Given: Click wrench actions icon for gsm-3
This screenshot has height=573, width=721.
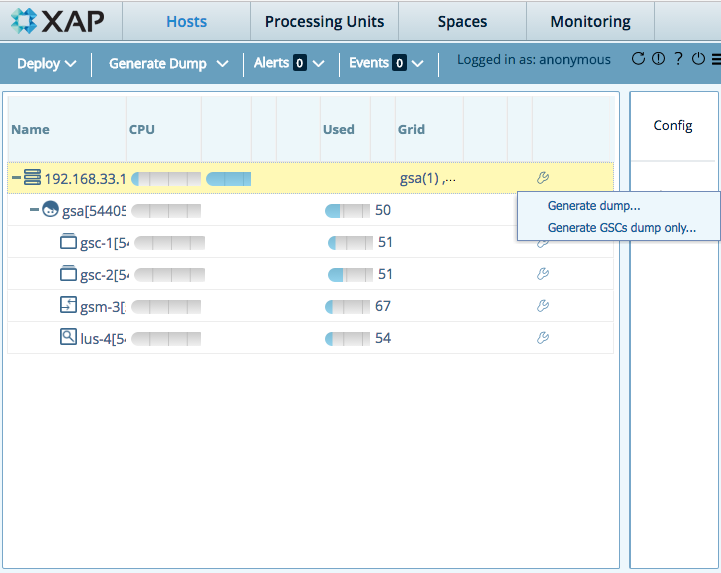Looking at the screenshot, I should (x=543, y=306).
